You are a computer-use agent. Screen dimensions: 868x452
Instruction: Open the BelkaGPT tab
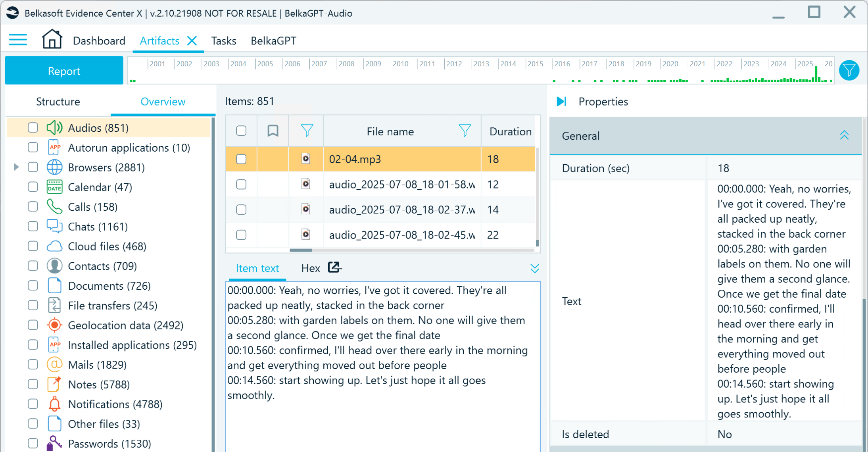pyautogui.click(x=273, y=40)
